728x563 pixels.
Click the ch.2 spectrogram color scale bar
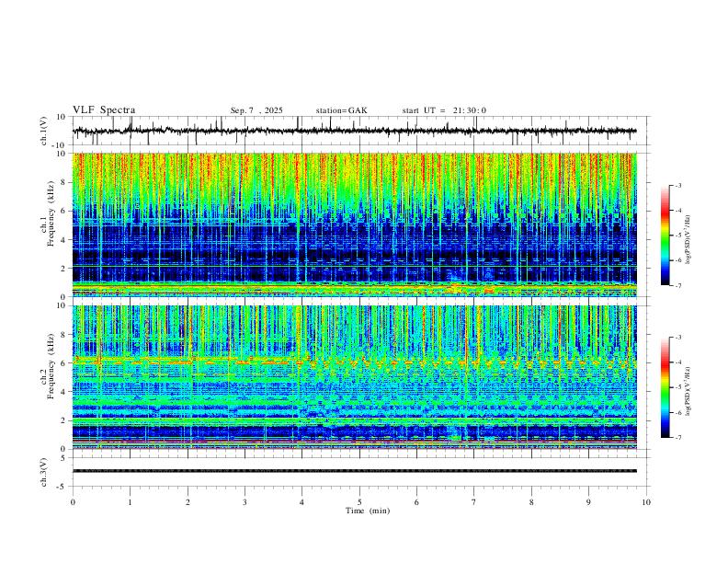click(665, 387)
